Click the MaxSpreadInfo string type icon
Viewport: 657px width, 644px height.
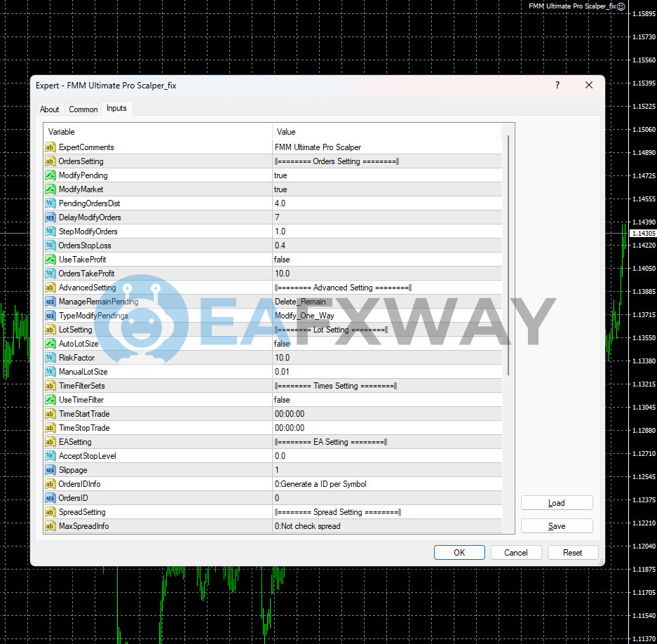click(x=50, y=526)
